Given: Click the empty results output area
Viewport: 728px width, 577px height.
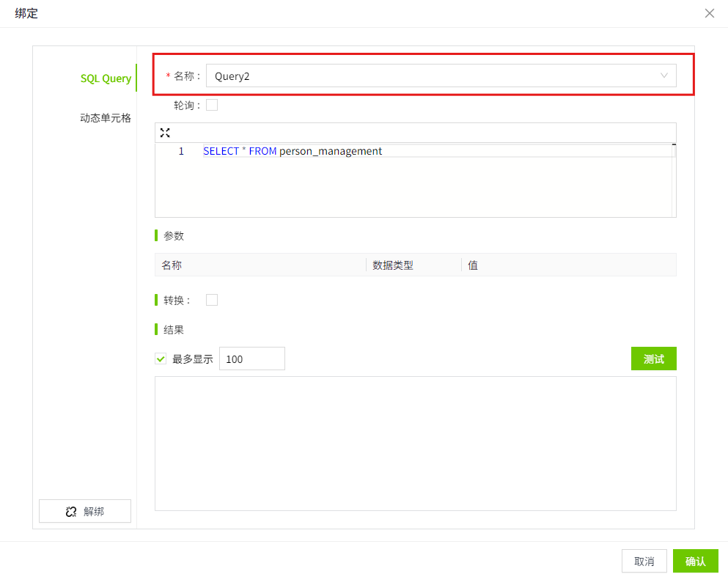Looking at the screenshot, I should coord(415,443).
